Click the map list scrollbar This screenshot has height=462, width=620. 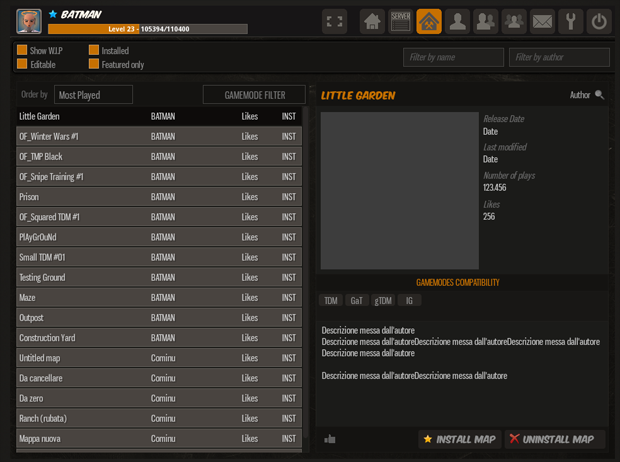[305, 271]
